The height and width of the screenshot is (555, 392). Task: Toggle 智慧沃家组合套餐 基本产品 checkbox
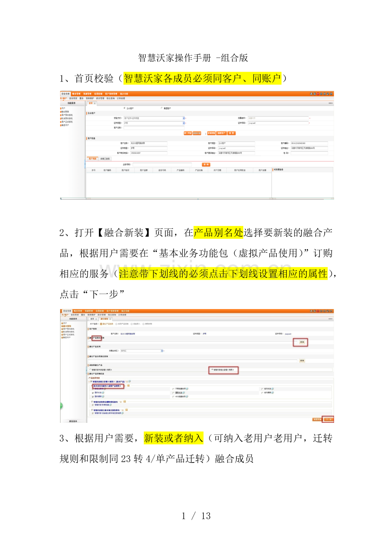pyautogui.click(x=91, y=381)
